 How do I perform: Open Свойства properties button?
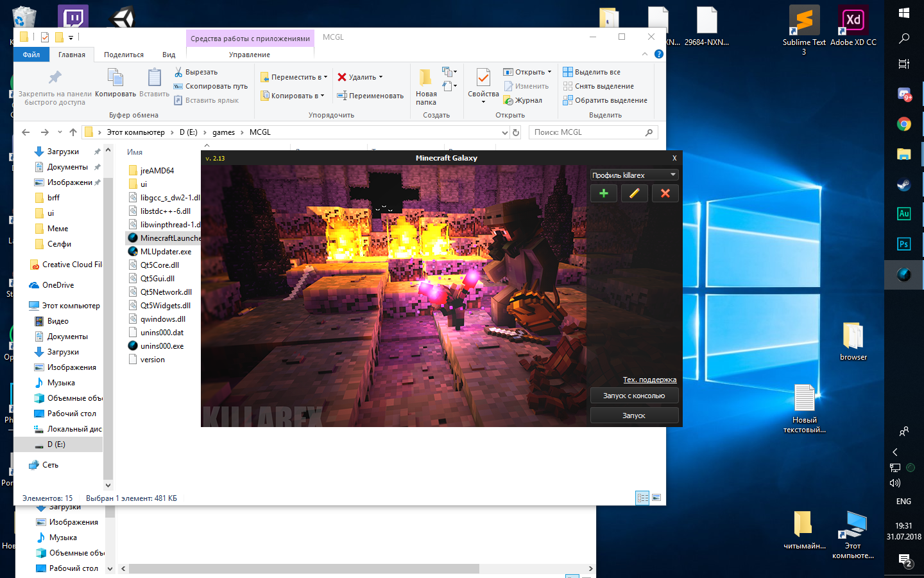[x=483, y=87]
